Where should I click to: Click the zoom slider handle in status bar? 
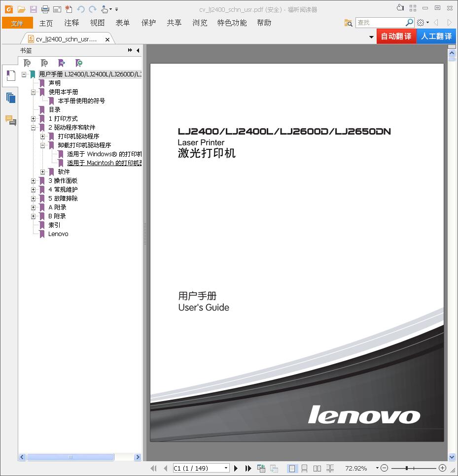406,468
